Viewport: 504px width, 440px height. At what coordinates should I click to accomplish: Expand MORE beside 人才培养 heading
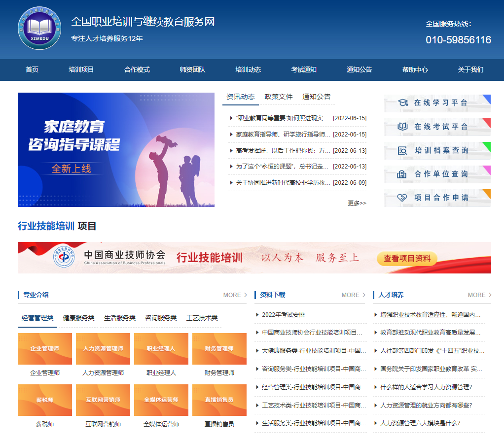[479, 295]
